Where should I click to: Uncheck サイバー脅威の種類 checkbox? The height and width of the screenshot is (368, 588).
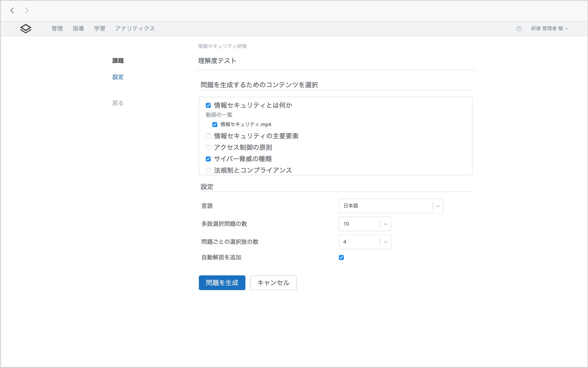208,159
